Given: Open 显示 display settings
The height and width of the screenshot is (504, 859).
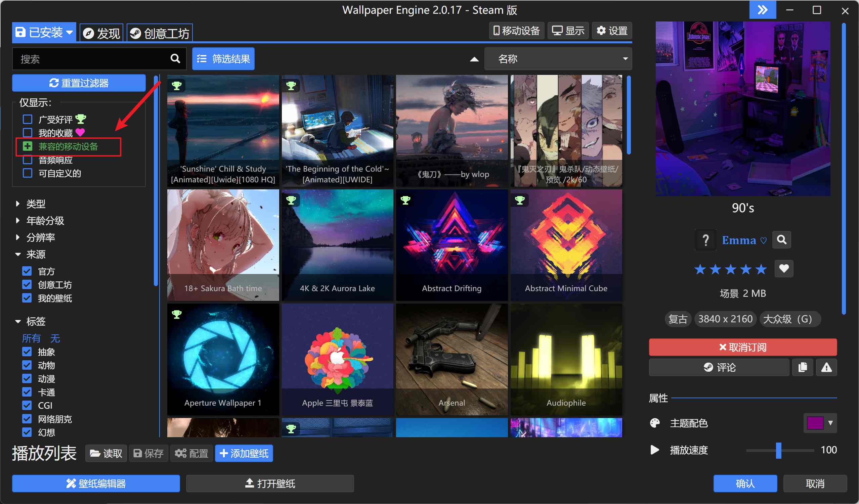Looking at the screenshot, I should (568, 31).
